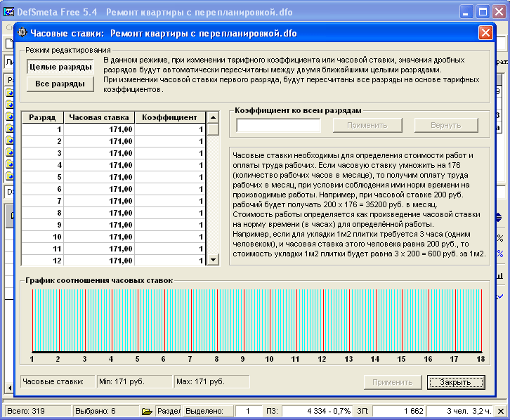Select the hourly rate cell for grade 8
Viewport: 510px width, 420px height.
point(99,213)
